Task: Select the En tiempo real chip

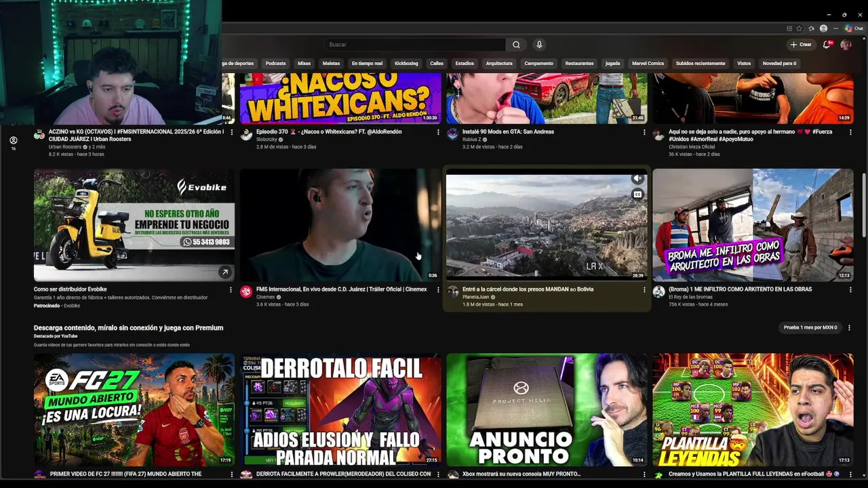Action: (x=367, y=64)
